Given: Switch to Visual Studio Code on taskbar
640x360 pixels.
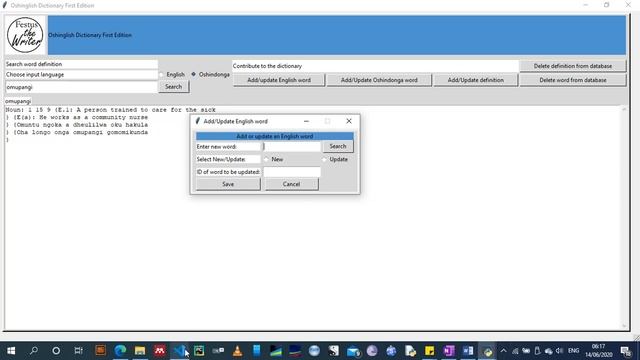Looking at the screenshot, I should click(180, 351).
